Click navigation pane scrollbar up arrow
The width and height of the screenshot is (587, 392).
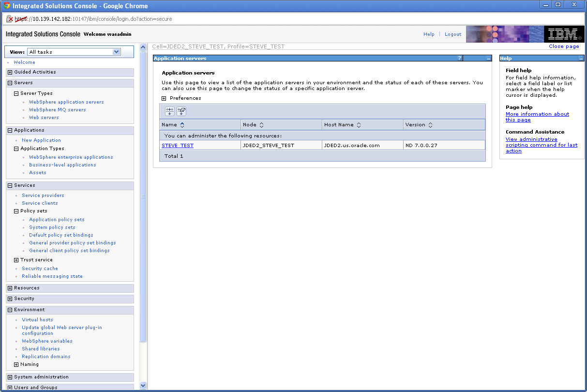coord(143,47)
